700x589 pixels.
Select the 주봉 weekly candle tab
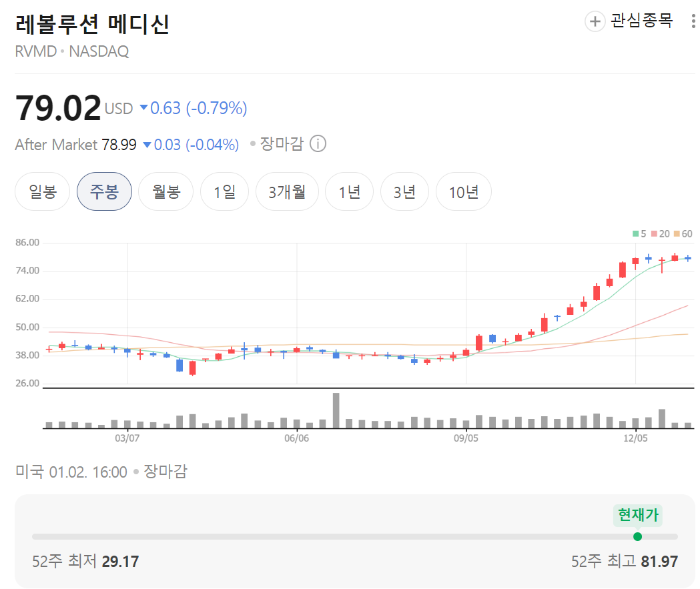click(105, 191)
